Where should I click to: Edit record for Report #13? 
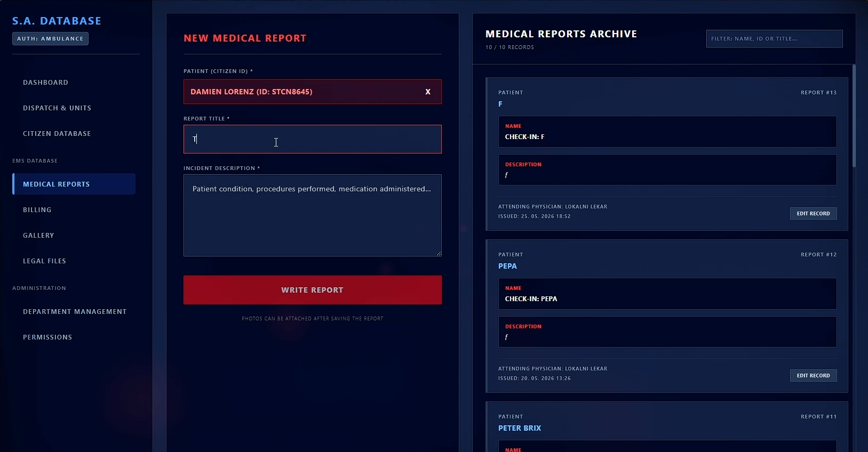814,213
